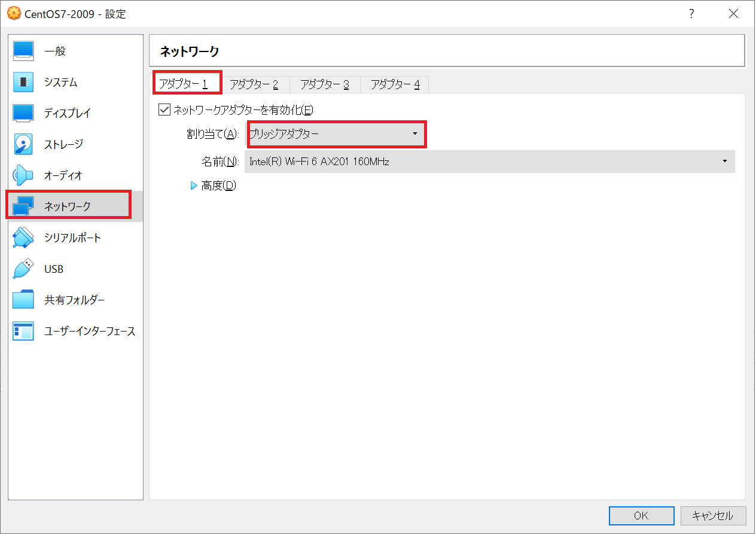Choose the ストレージ disk icon

tap(23, 144)
